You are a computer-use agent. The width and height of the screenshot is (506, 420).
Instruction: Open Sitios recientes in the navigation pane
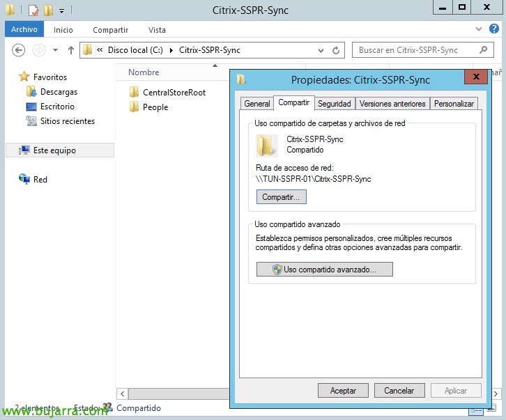pos(68,121)
